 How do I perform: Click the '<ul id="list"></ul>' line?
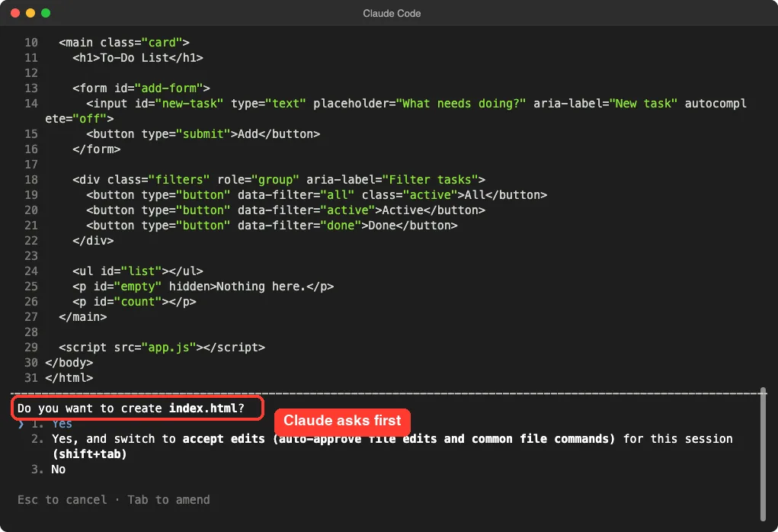(x=138, y=271)
